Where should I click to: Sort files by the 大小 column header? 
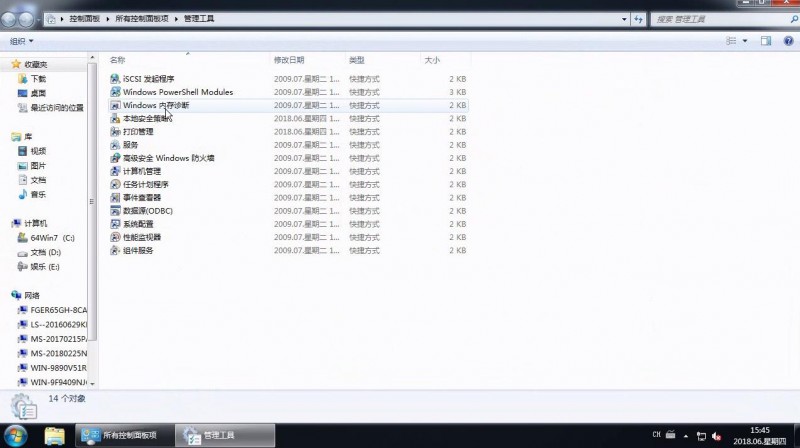click(x=445, y=60)
